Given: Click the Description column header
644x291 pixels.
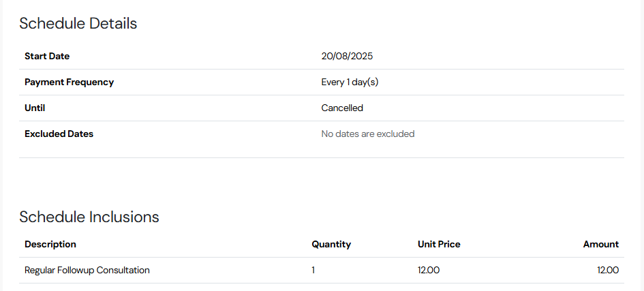Looking at the screenshot, I should click(x=50, y=244).
